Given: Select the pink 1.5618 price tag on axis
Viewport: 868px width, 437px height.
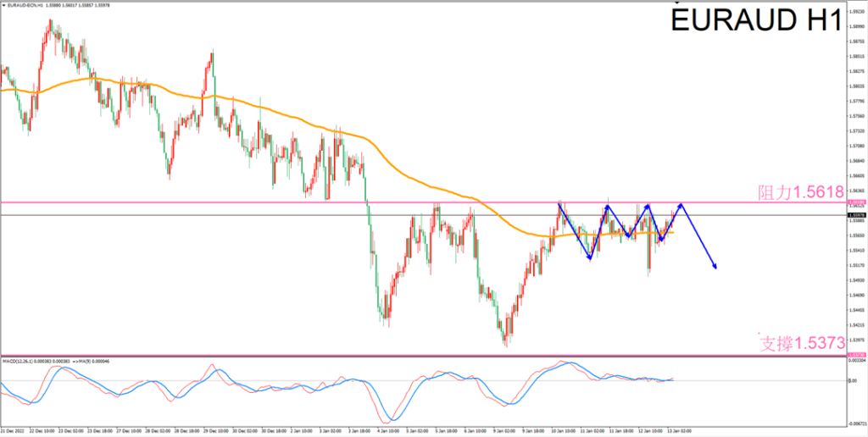Looking at the screenshot, I should tap(855, 202).
